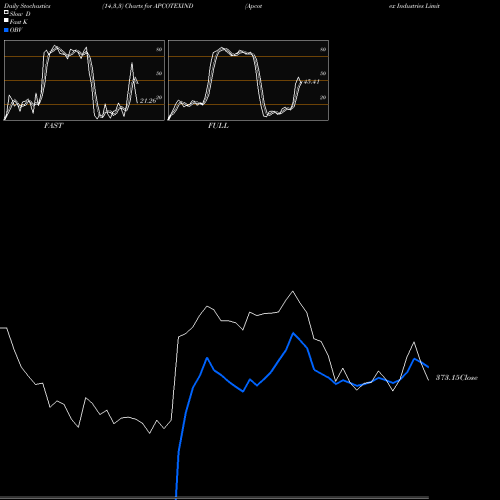The width and height of the screenshot is (500, 500).
Task: Click the 50 level label in FULL chart
Action: tap(323, 73)
